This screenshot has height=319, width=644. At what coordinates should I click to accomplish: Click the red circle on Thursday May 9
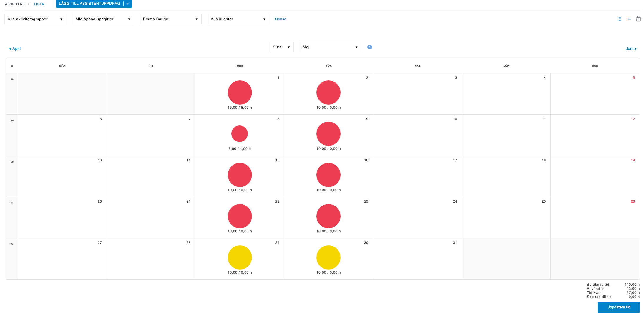328,133
